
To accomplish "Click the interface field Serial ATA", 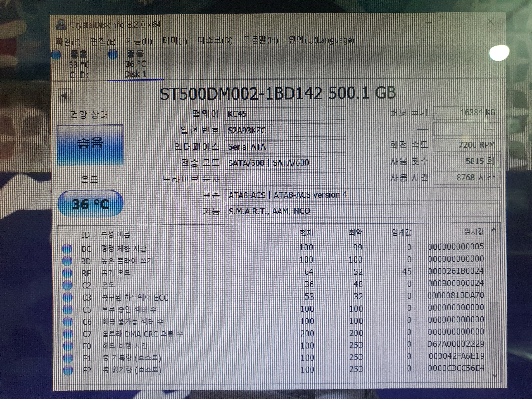I will coord(285,146).
